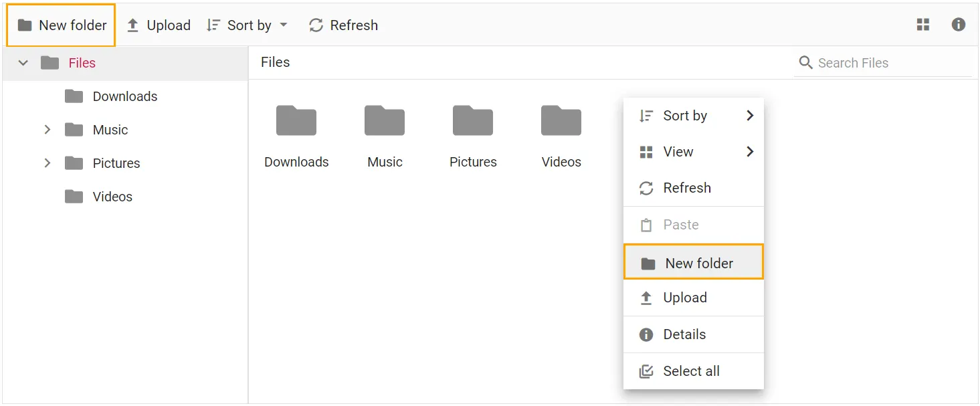Click the Files breadcrumb path

(x=276, y=62)
